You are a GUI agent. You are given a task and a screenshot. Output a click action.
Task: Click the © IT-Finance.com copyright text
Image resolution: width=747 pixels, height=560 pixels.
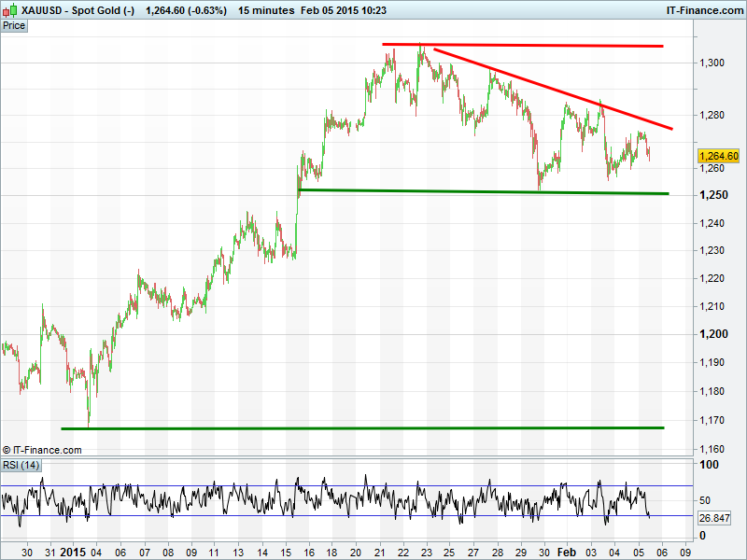[42, 450]
